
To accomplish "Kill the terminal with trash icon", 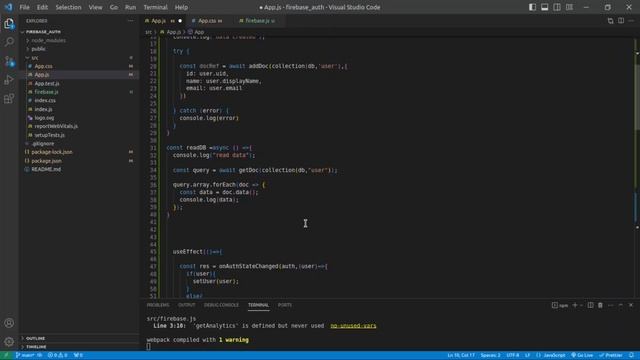I will pyautogui.click(x=600, y=305).
